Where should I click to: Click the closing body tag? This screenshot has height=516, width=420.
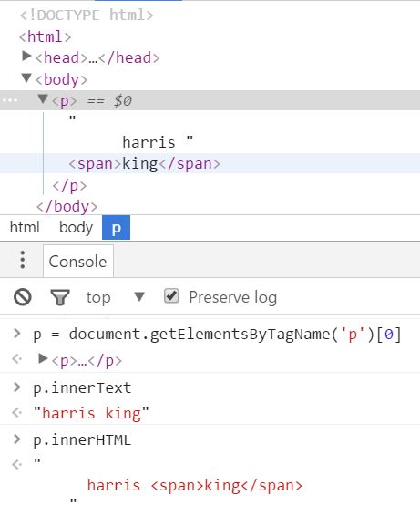(x=67, y=207)
